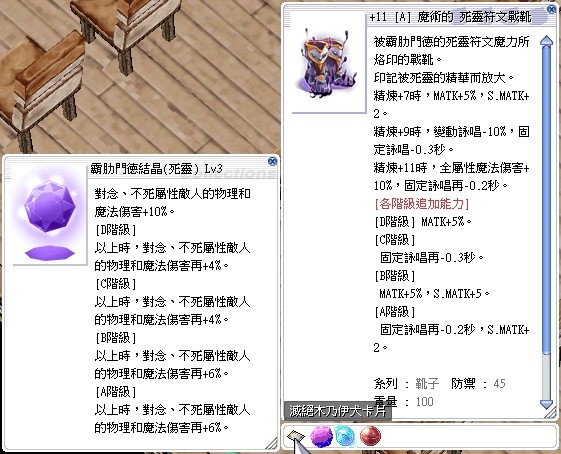Click '[A階級]' label in boots window
The width and height of the screenshot is (561, 454).
(x=395, y=312)
